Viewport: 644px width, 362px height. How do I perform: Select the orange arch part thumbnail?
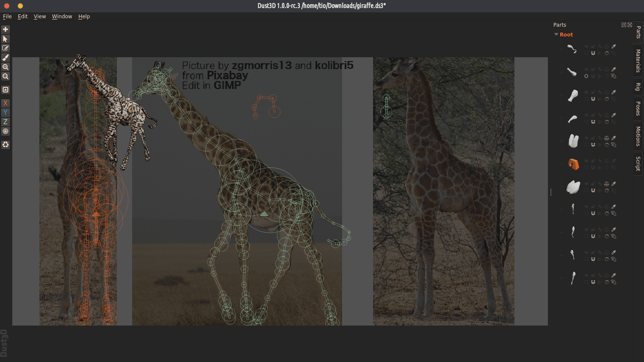[x=574, y=164]
